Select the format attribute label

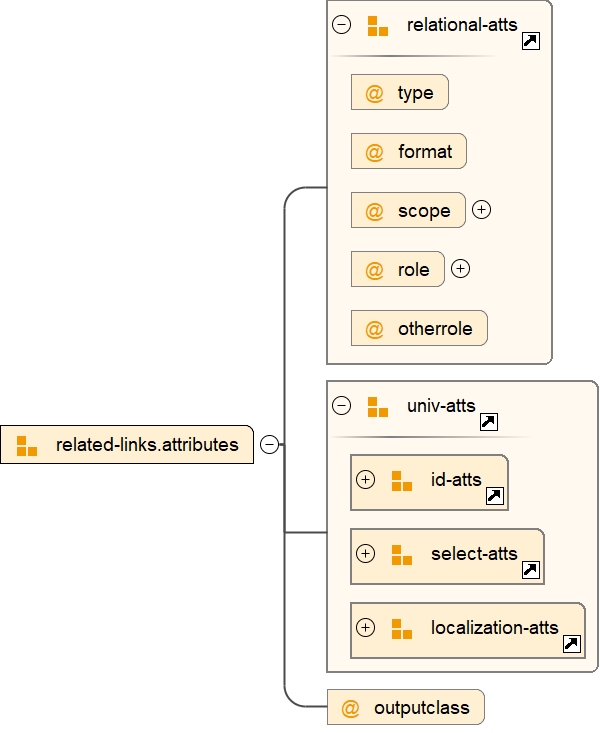(425, 151)
